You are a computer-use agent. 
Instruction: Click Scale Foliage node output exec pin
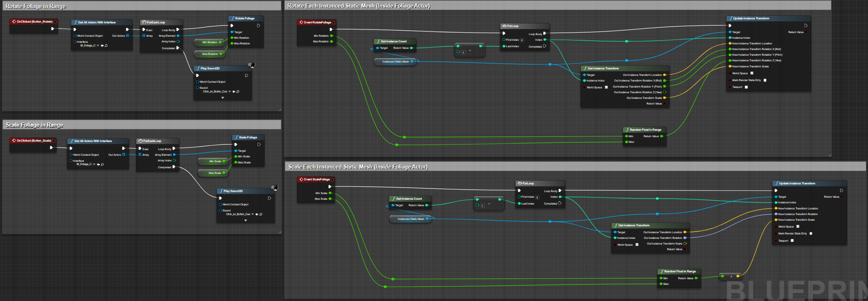click(259, 144)
